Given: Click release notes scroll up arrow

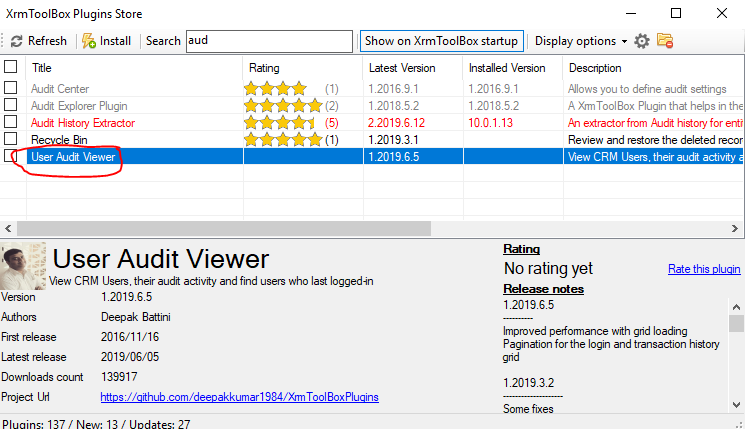Looking at the screenshot, I should click(x=736, y=306).
